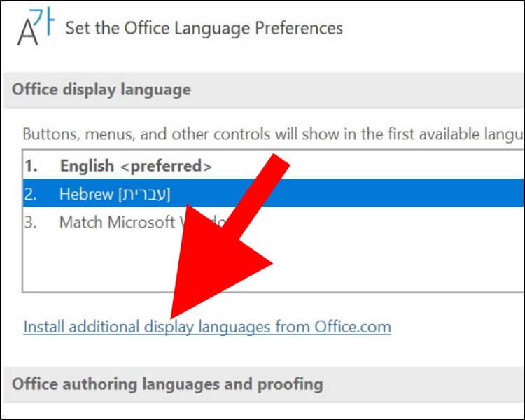The width and height of the screenshot is (525, 420).
Task: Click the Office.com portion of the install link
Action: [353, 327]
